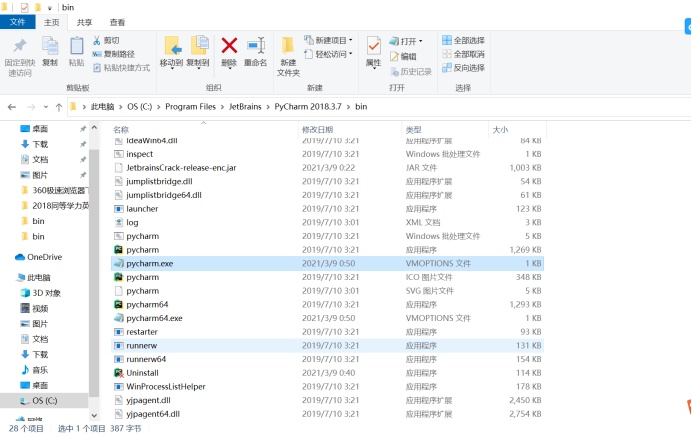The image size is (692, 437).
Task: Open the File tab
Action: [18, 22]
